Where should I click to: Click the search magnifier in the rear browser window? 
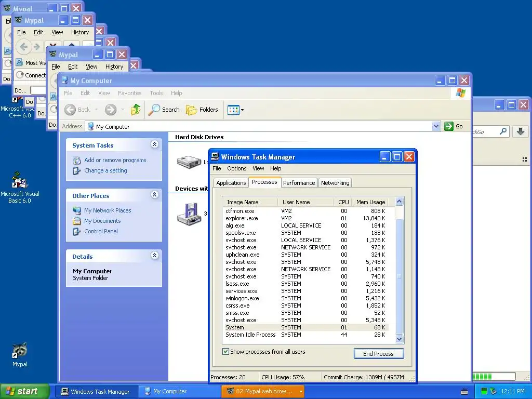pyautogui.click(x=503, y=131)
